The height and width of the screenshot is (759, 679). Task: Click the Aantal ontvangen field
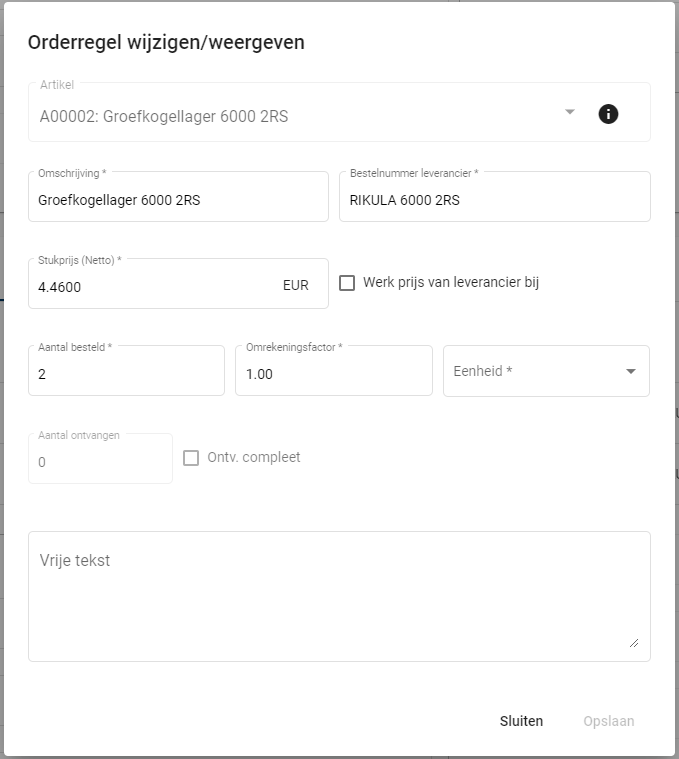(100, 462)
